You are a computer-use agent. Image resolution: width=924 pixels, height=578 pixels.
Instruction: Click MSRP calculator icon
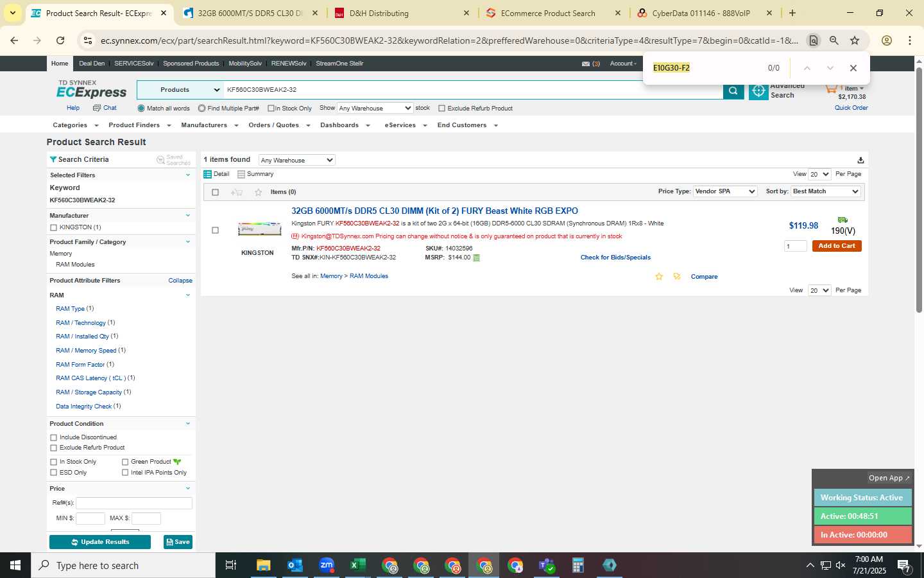[476, 258]
